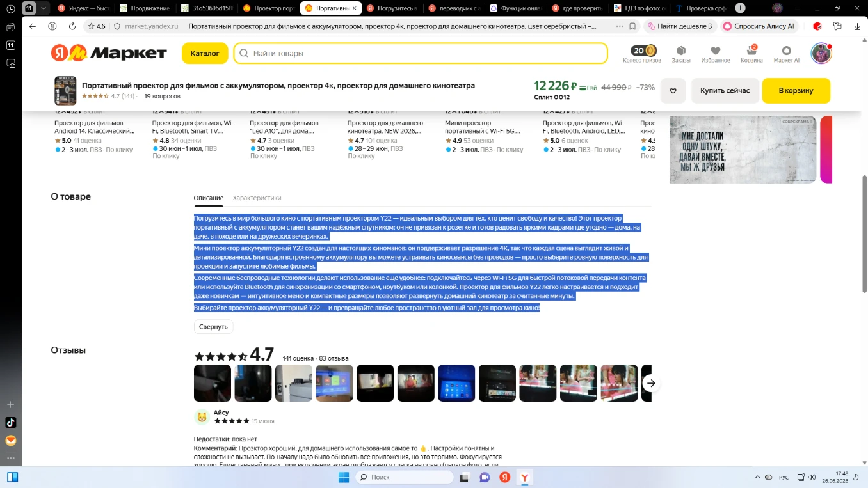Image resolution: width=868 pixels, height=488 pixels.
Task: Collapse description with Свернуть button
Action: 213,326
